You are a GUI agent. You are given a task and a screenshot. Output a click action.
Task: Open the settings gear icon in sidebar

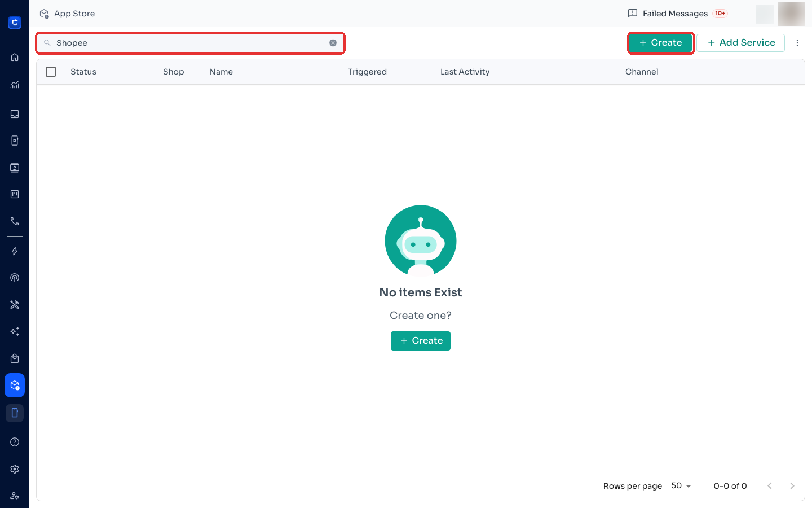tap(15, 469)
